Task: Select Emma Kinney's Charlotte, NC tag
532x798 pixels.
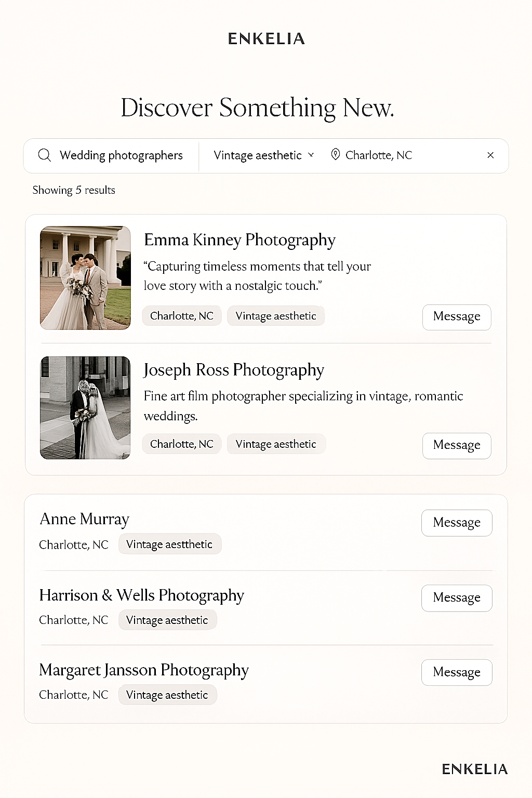Action: coord(182,316)
